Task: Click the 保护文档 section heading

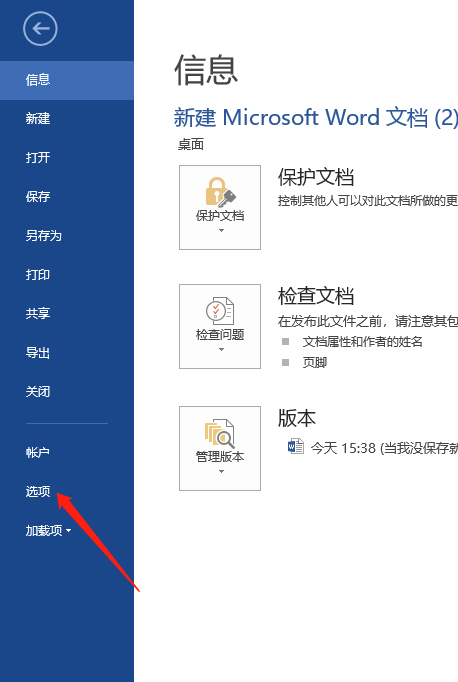Action: [x=316, y=177]
